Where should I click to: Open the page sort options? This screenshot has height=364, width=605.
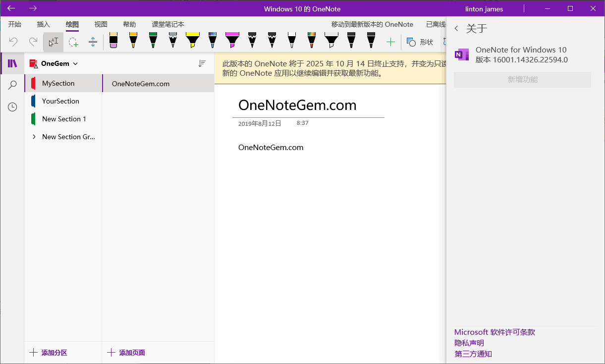tap(202, 63)
